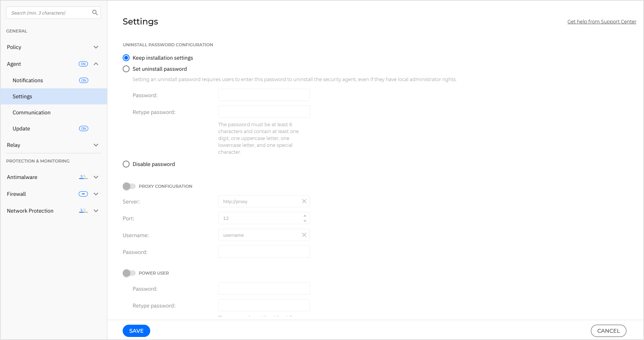Switch to the Update settings page

21,129
